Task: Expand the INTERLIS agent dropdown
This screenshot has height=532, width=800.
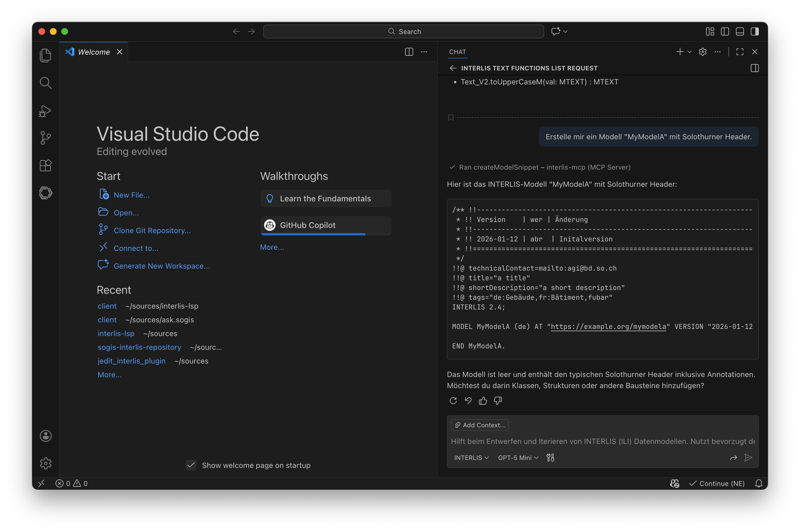Action: click(x=471, y=457)
